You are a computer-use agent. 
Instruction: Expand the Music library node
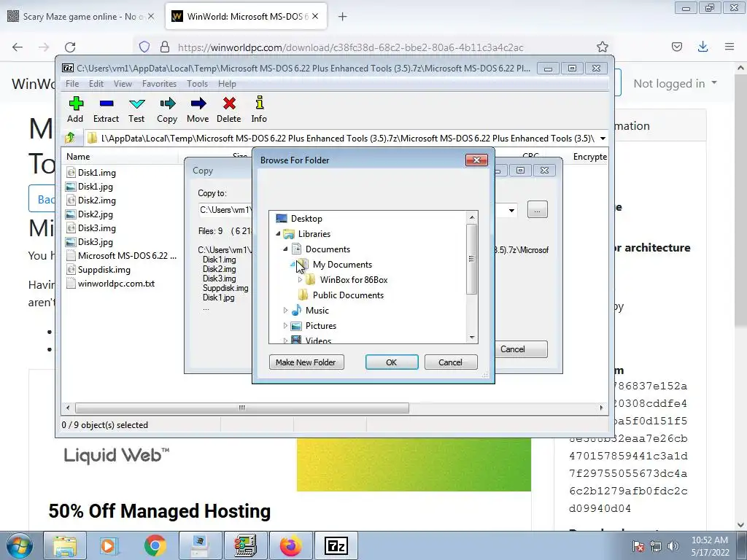click(285, 311)
